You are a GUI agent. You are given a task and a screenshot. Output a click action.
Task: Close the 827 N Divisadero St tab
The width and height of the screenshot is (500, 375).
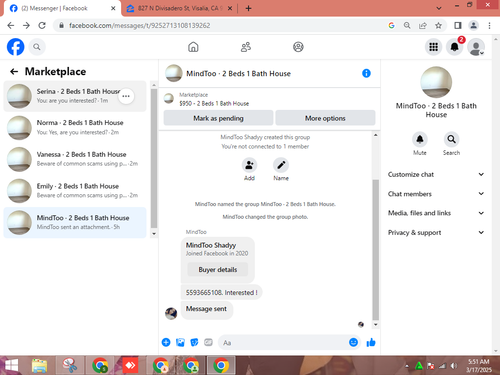point(230,8)
